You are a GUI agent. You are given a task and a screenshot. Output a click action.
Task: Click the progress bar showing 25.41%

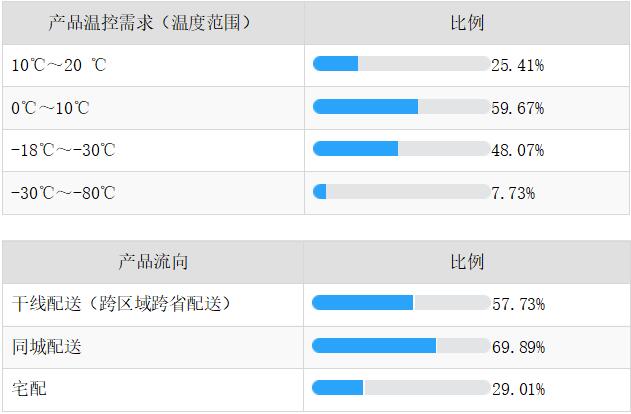tap(401, 64)
